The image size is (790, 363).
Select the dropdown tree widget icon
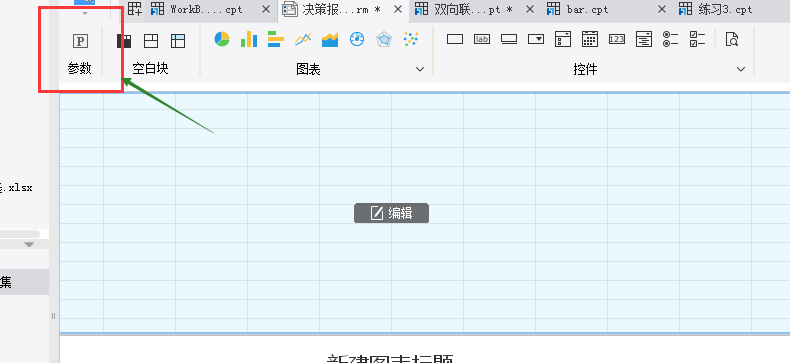click(644, 39)
